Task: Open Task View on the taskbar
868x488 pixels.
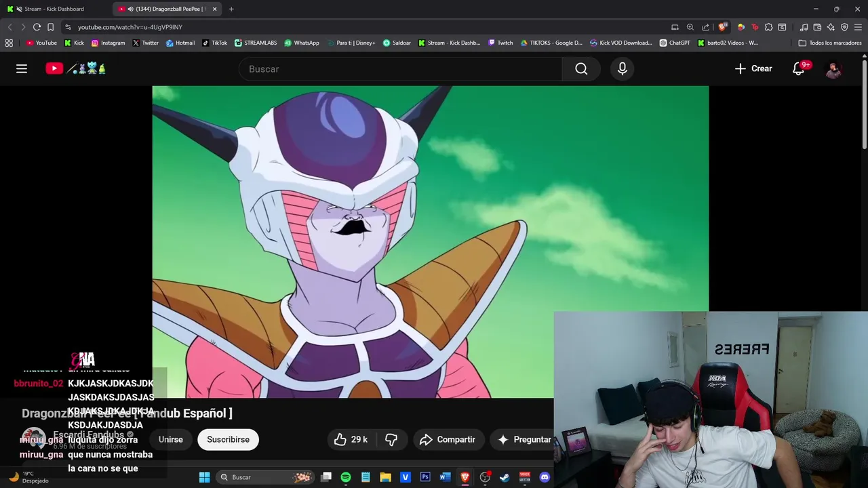Action: [326, 477]
